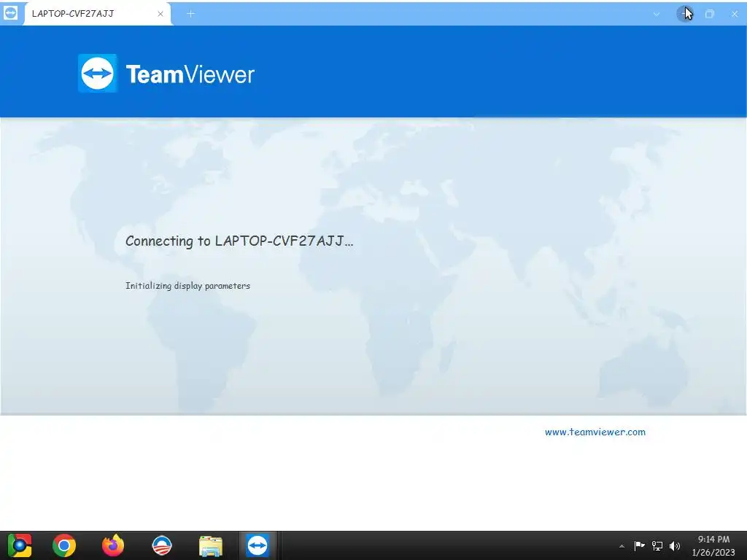Close the TeamViewer session window
This screenshot has width=747, height=560.
tap(735, 14)
